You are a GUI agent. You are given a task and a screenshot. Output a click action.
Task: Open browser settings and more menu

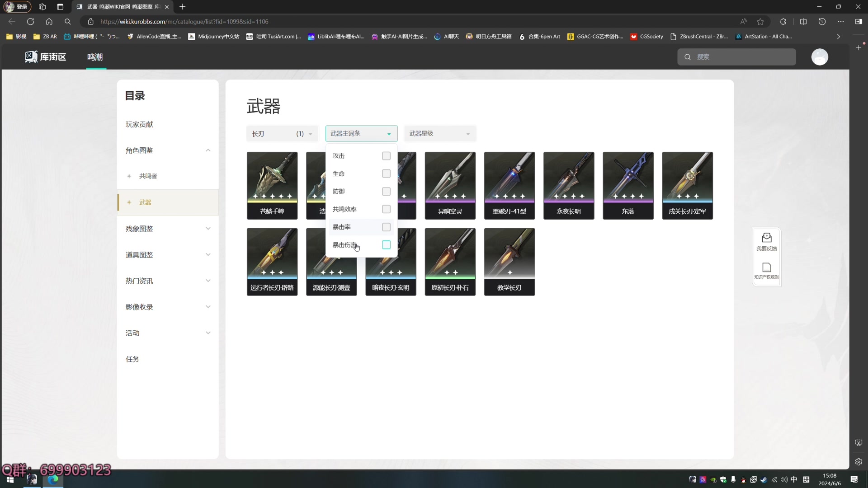[841, 21]
